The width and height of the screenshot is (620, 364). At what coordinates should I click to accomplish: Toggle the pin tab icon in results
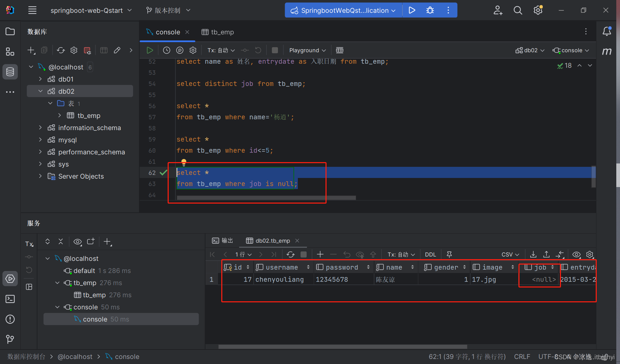tap(449, 254)
